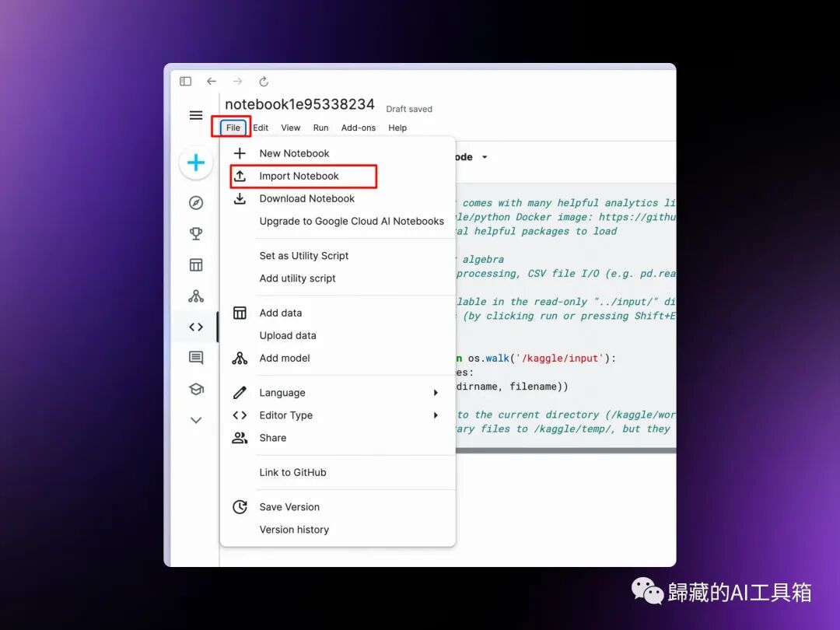Open the File menu
This screenshot has width=840, height=630.
[233, 128]
